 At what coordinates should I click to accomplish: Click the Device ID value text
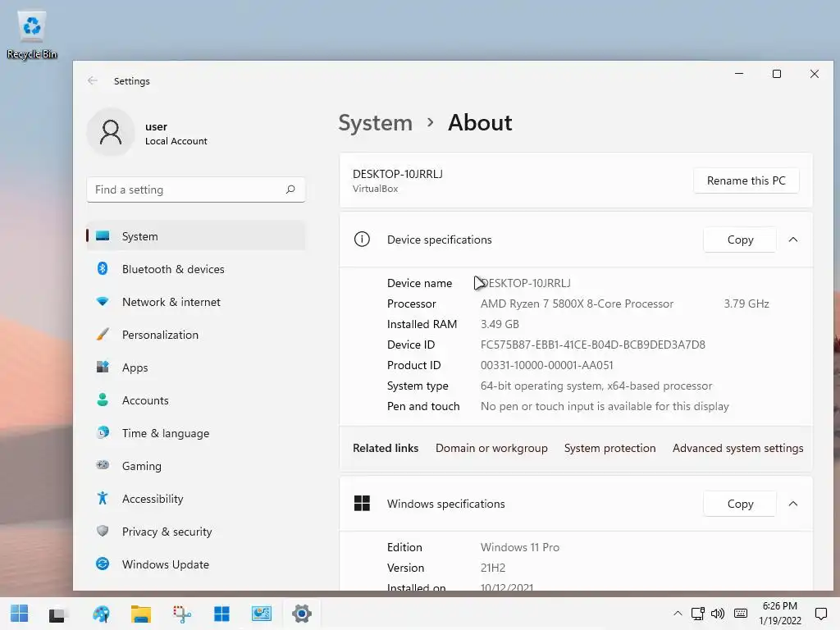pyautogui.click(x=592, y=345)
